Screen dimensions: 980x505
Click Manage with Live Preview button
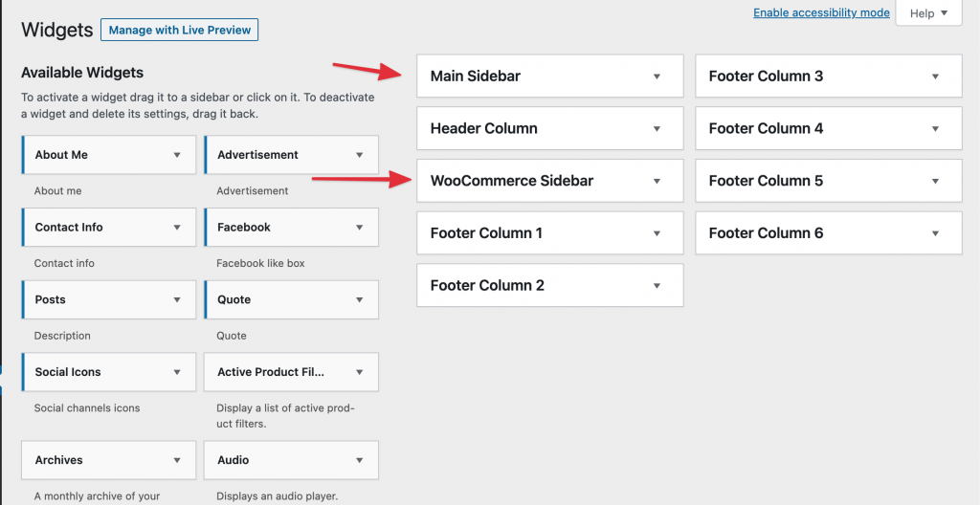click(x=179, y=30)
